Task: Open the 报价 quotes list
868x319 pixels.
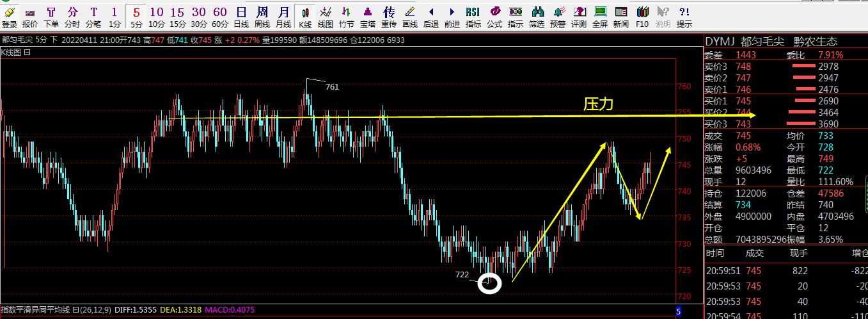Action: pyautogui.click(x=30, y=17)
